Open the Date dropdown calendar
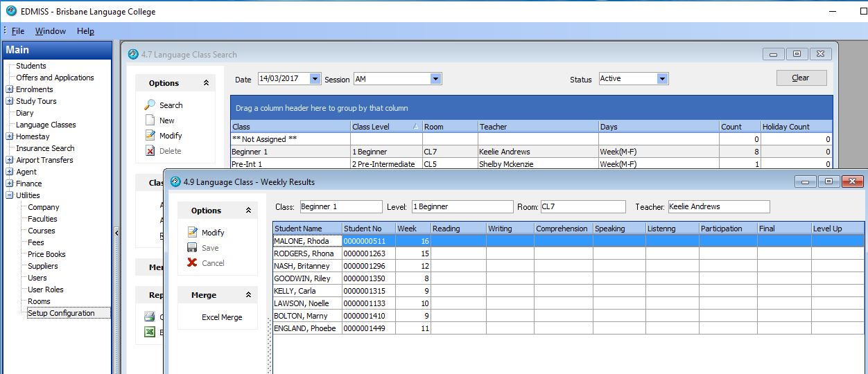Viewport: 868px width, 374px height. (x=315, y=79)
